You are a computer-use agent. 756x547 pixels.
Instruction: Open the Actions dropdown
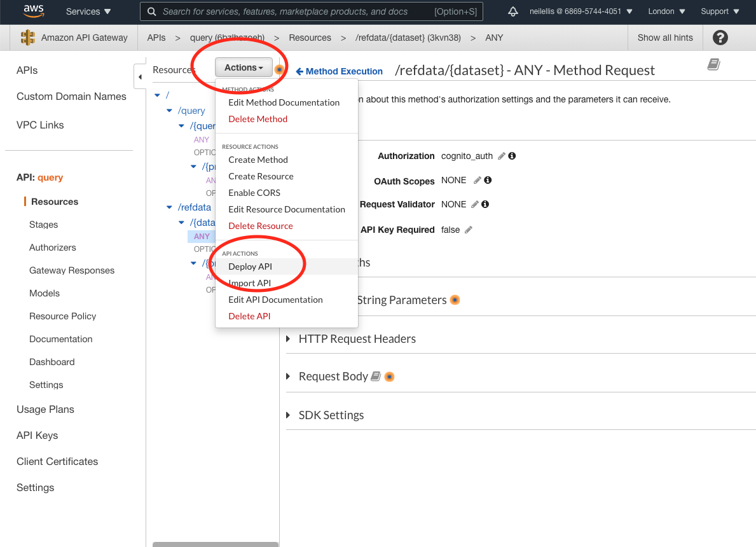(244, 67)
